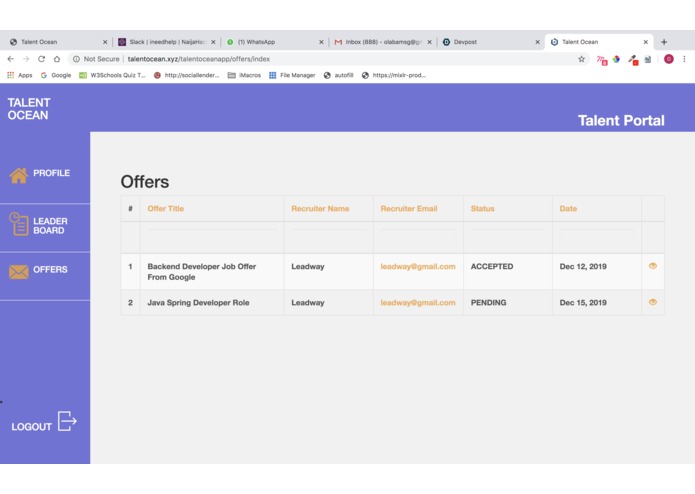
Task: Select 'Java Spring Developer Role' text
Action: tap(198, 303)
